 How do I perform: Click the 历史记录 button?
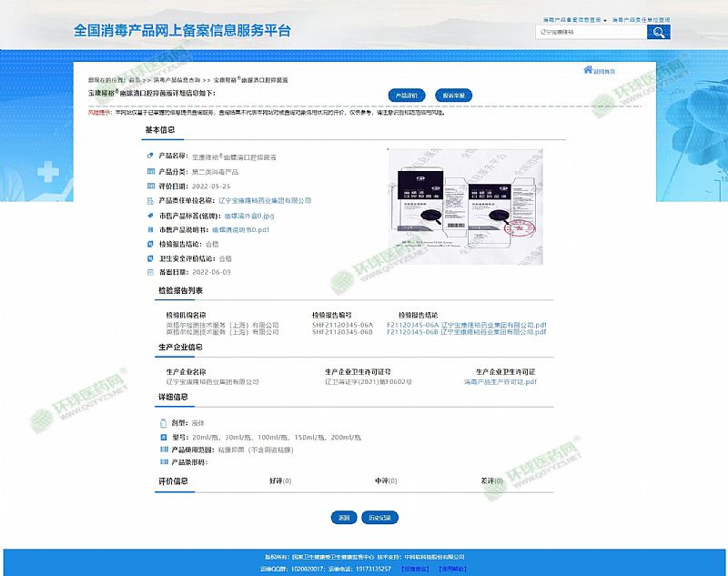pos(379,518)
